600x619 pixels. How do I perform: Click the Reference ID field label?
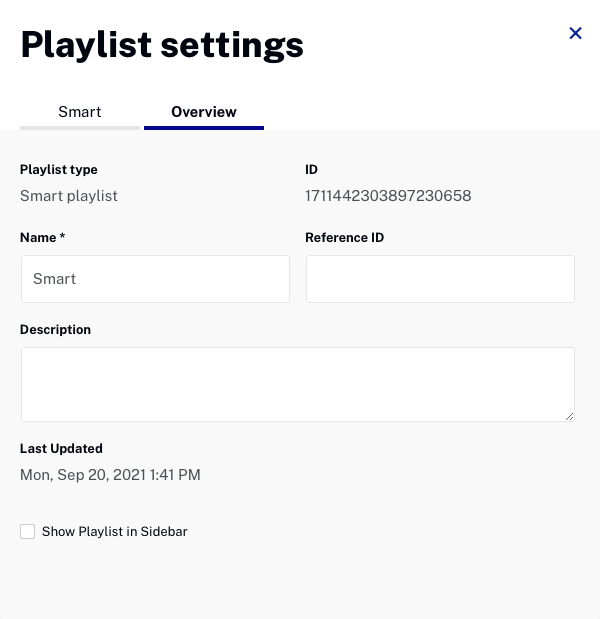[x=344, y=238]
